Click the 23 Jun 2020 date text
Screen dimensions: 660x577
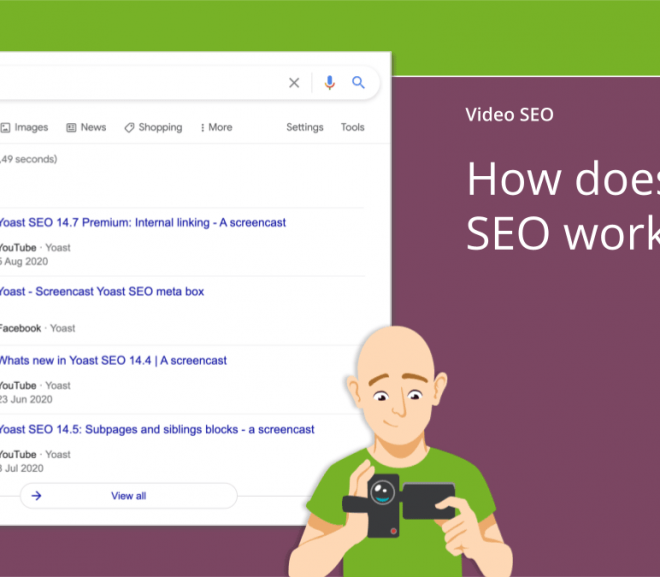tap(26, 399)
